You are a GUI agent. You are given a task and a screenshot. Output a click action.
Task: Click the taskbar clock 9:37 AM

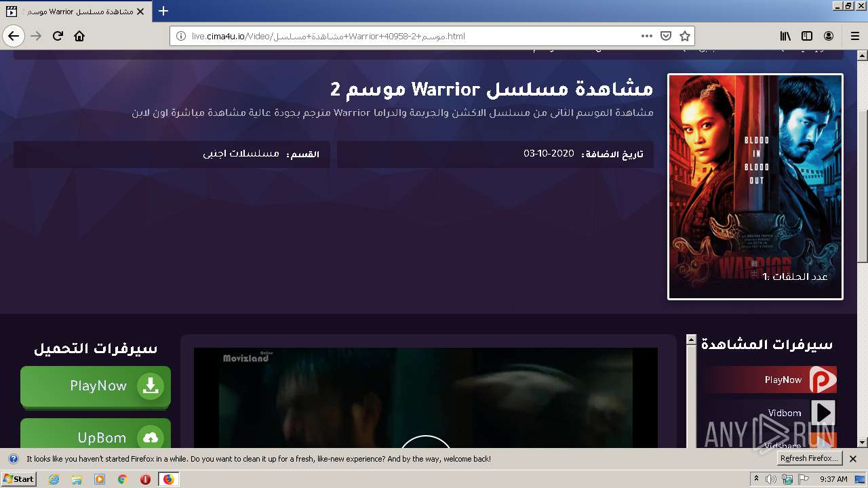pyautogui.click(x=833, y=479)
